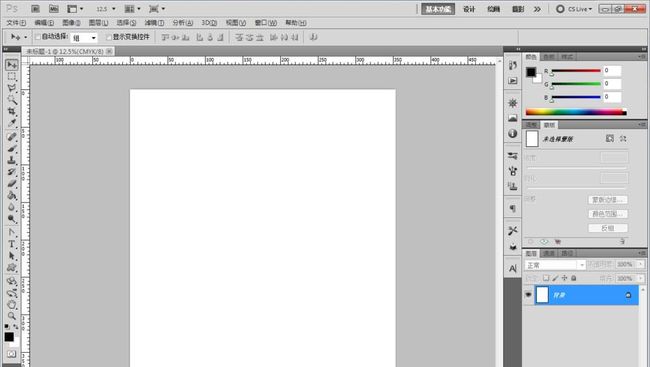
Task: Select the Rectangular Marquee tool
Action: coord(12,77)
